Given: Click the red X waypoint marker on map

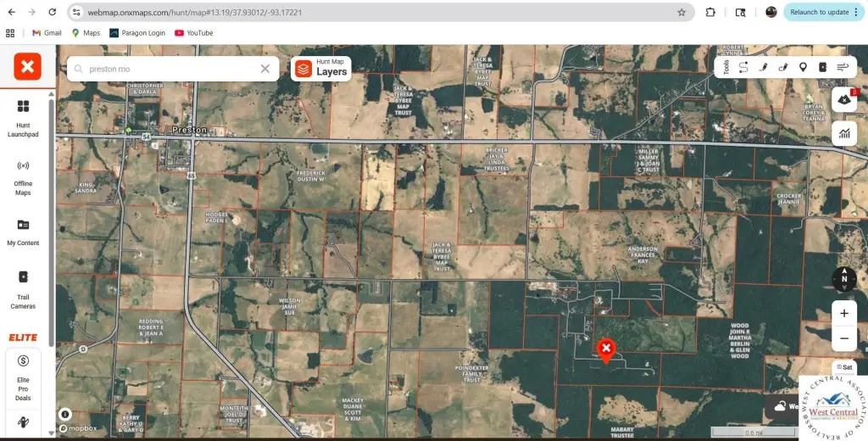Looking at the screenshot, I should (606, 349).
